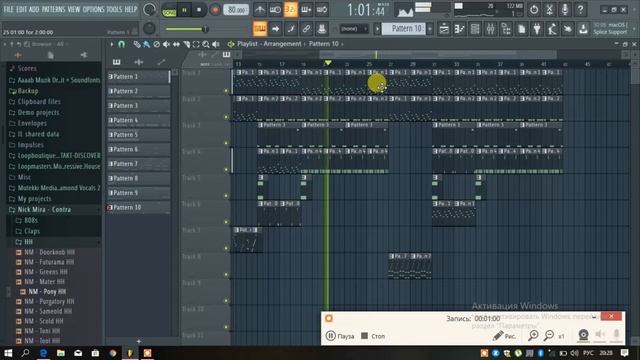This screenshot has height=360, width=640.
Task: Expand the 808s folder in browser
Action: [31, 220]
